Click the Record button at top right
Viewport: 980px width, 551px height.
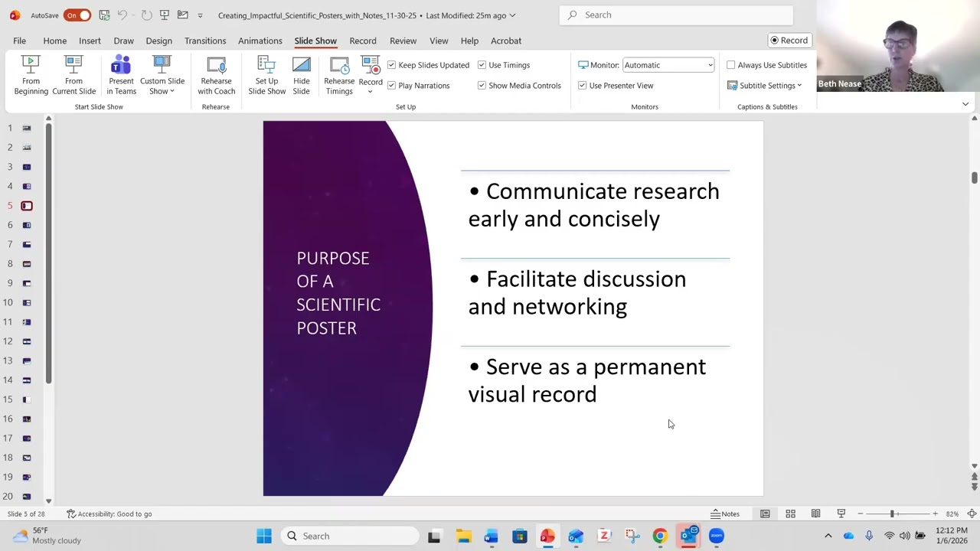tap(789, 41)
